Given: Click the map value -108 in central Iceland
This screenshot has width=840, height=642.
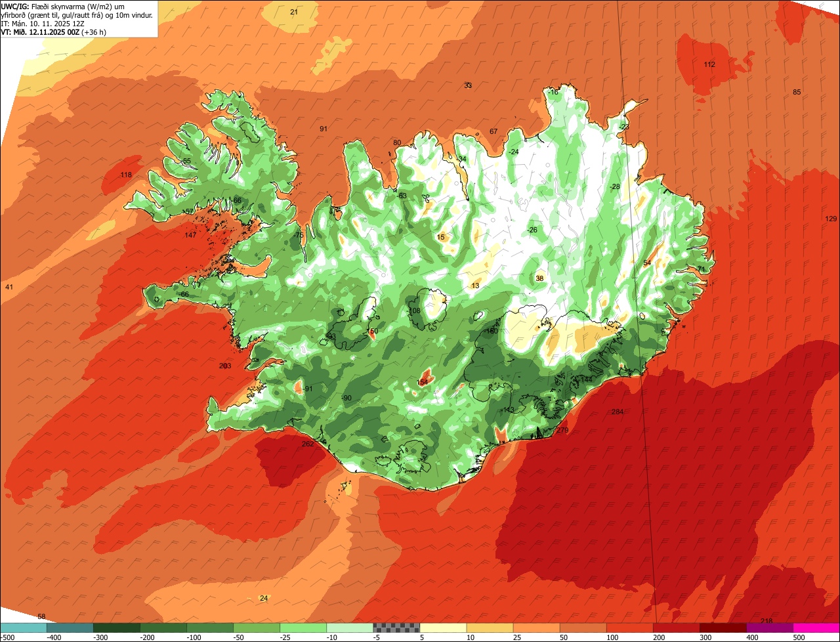Looking at the screenshot, I should click(414, 310).
